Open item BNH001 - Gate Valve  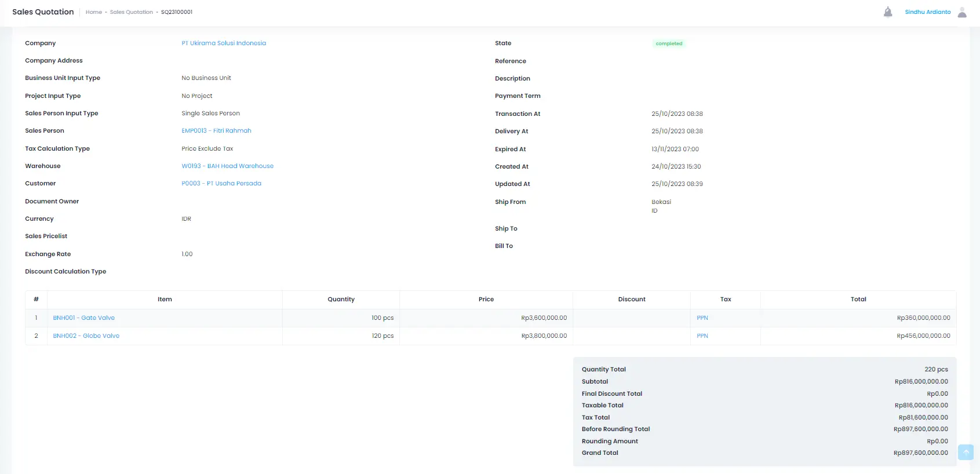click(x=84, y=318)
